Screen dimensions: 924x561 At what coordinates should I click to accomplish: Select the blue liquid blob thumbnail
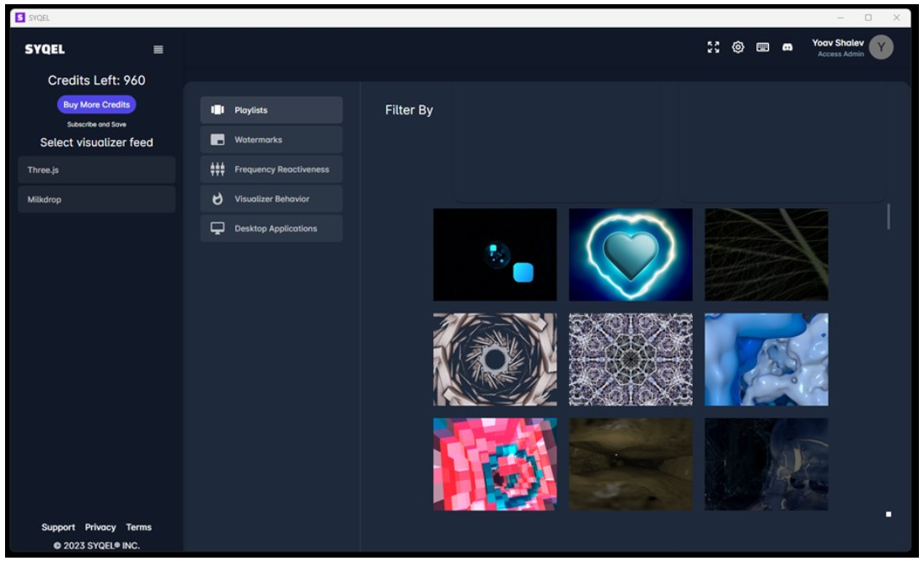pyautogui.click(x=766, y=359)
